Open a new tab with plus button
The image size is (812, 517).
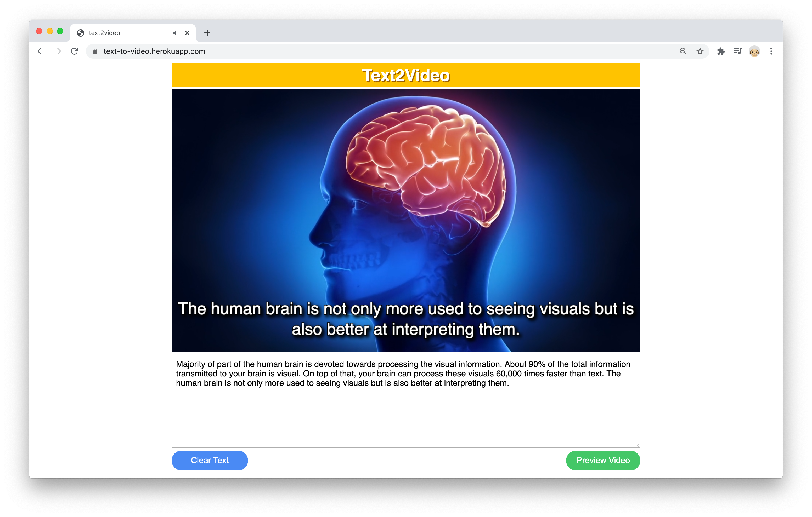(207, 33)
